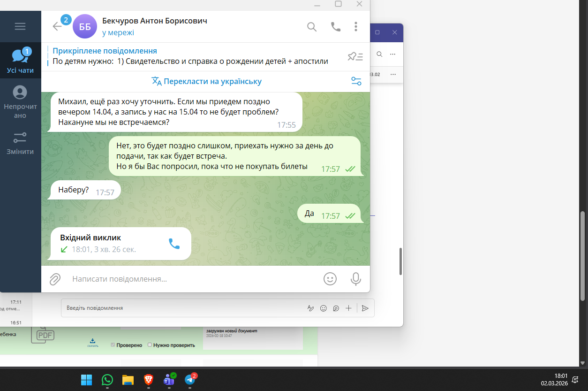Open the Telegram emoji picker
The height and width of the screenshot is (391, 588).
330,279
